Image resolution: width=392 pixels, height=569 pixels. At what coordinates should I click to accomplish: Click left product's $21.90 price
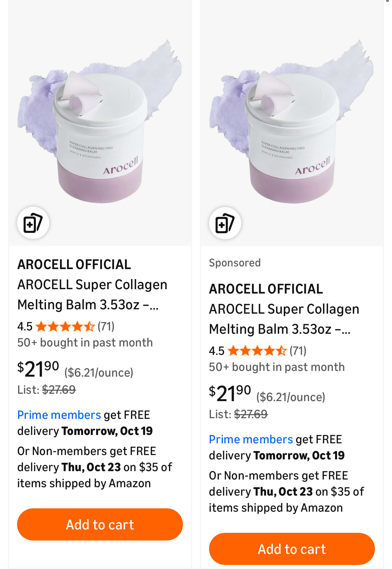coord(38,369)
